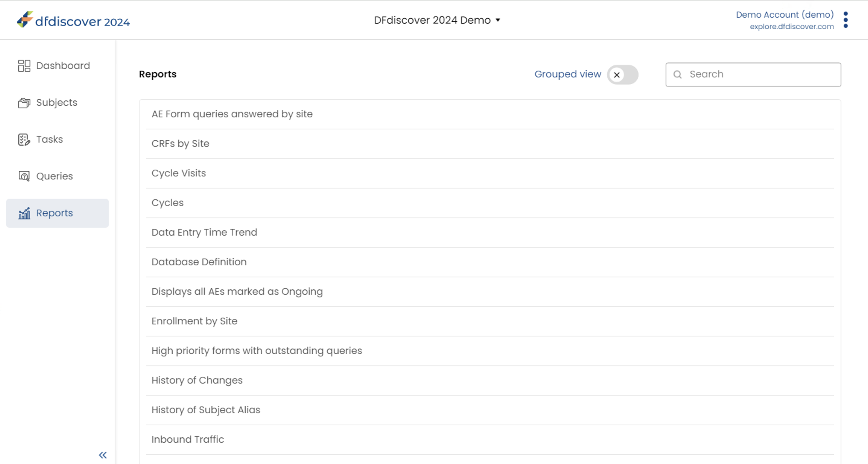This screenshot has height=464, width=868.
Task: Open the Inbound Traffic report
Action: click(x=490, y=440)
